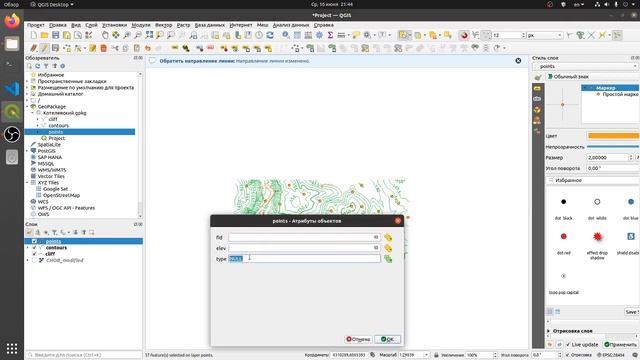This screenshot has width=640, height=360.
Task: Toggle the Live update checkbox
Action: coord(568,344)
